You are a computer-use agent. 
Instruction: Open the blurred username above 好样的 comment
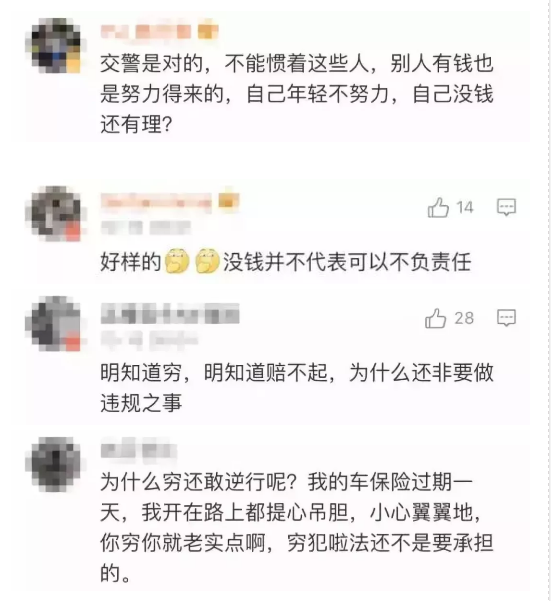(x=156, y=201)
